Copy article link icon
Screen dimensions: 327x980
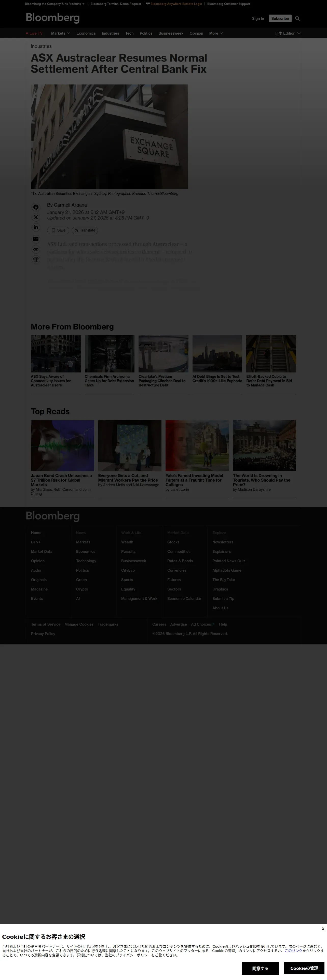(x=36, y=249)
